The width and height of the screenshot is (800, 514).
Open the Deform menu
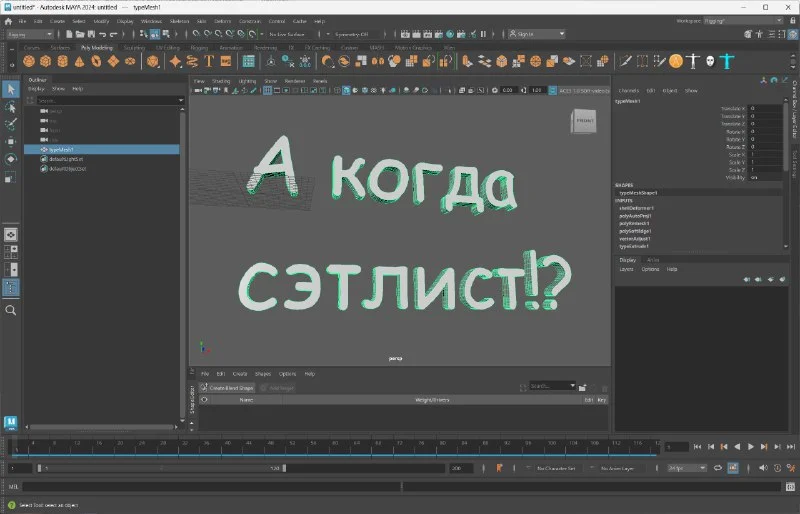pyautogui.click(x=221, y=20)
